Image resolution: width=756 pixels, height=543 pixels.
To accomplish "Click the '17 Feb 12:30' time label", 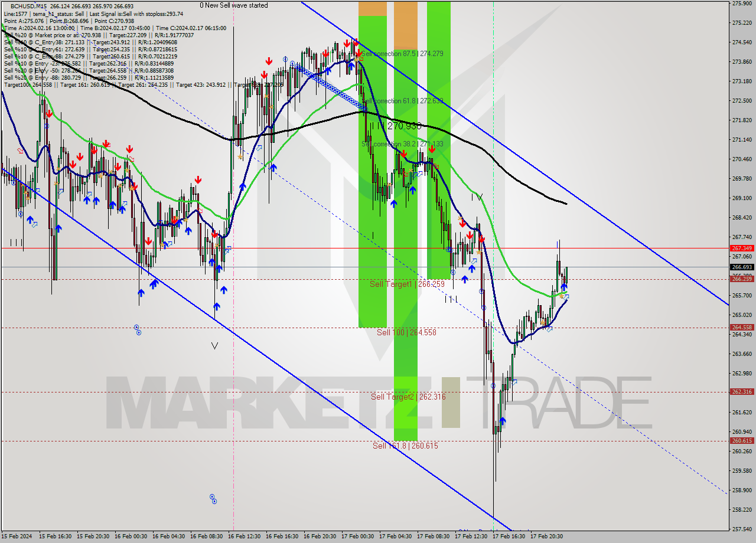I will tap(471, 537).
